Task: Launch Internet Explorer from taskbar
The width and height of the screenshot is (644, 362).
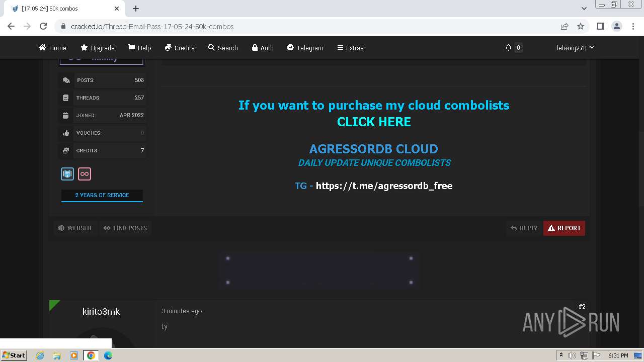Action: pos(40,355)
